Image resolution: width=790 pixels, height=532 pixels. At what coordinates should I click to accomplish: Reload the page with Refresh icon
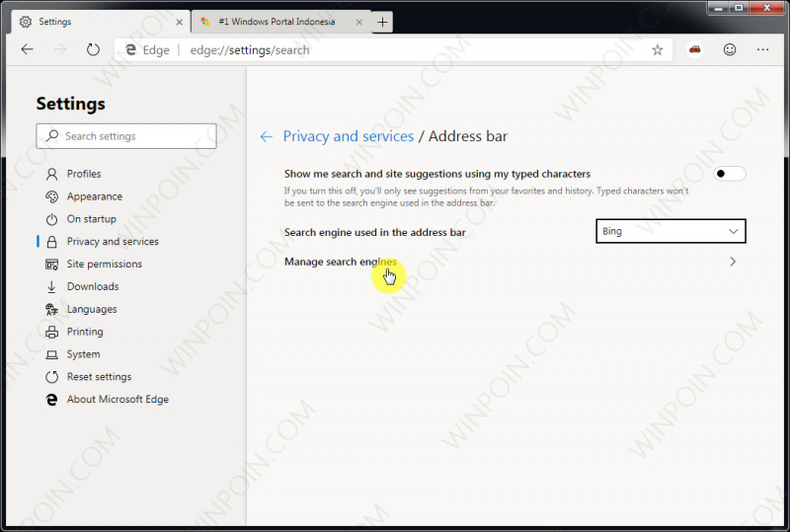pyautogui.click(x=93, y=49)
